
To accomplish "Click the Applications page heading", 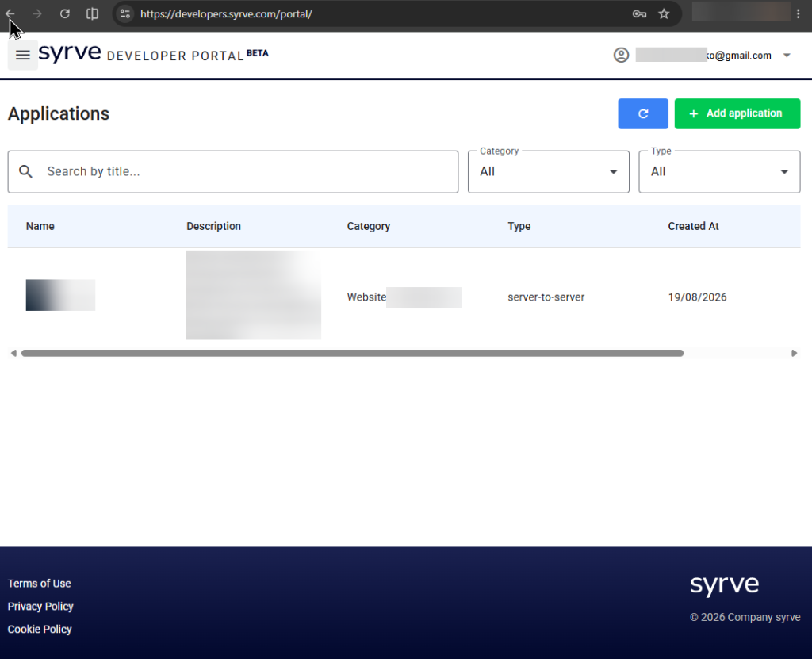I will click(x=59, y=114).
